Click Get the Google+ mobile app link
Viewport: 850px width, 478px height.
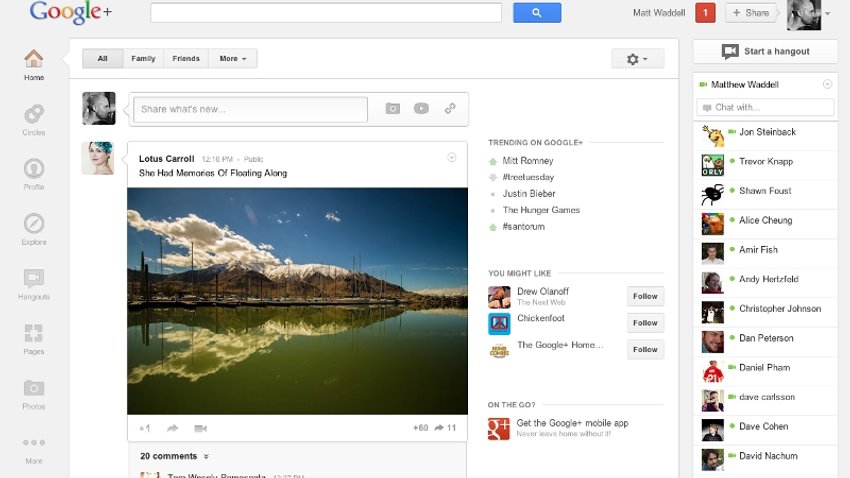click(x=572, y=423)
